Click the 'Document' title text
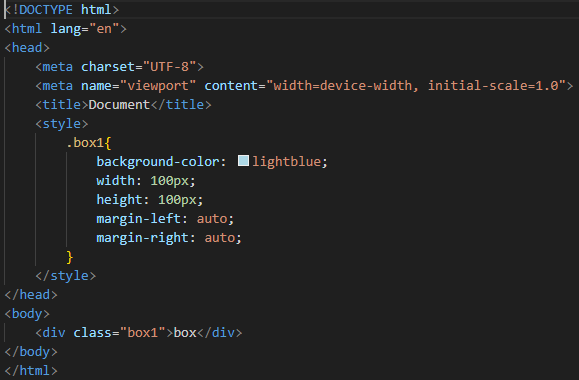The width and height of the screenshot is (579, 380). [x=119, y=105]
